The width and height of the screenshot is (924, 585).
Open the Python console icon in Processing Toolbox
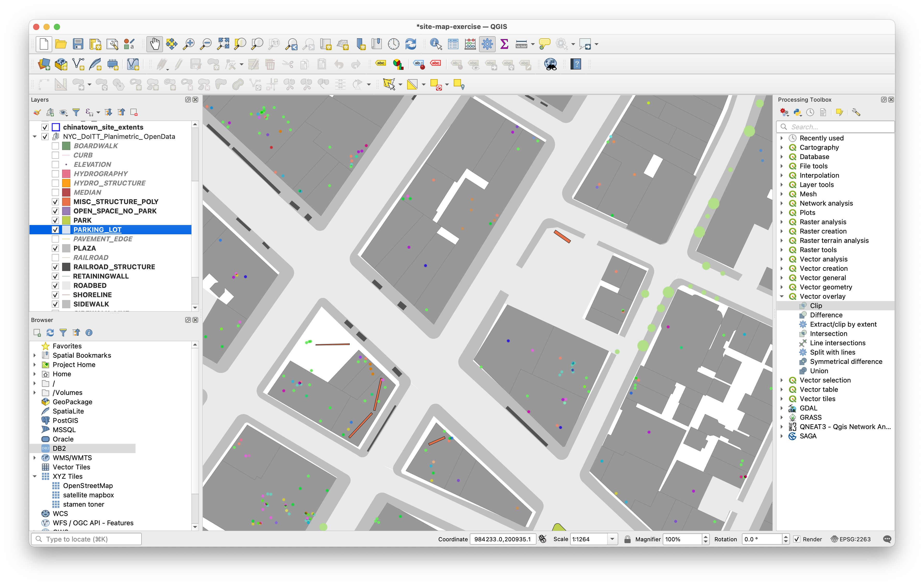[797, 113]
